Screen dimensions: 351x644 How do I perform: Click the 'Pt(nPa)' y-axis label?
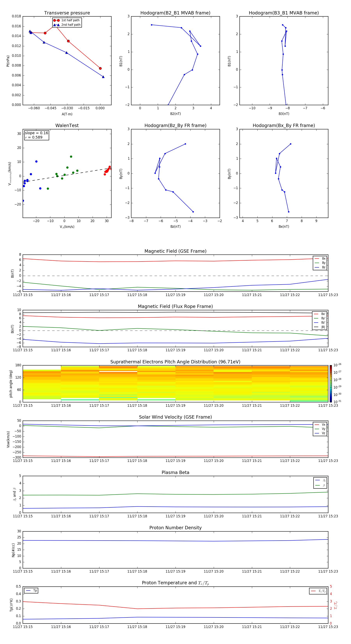coord(8,61)
